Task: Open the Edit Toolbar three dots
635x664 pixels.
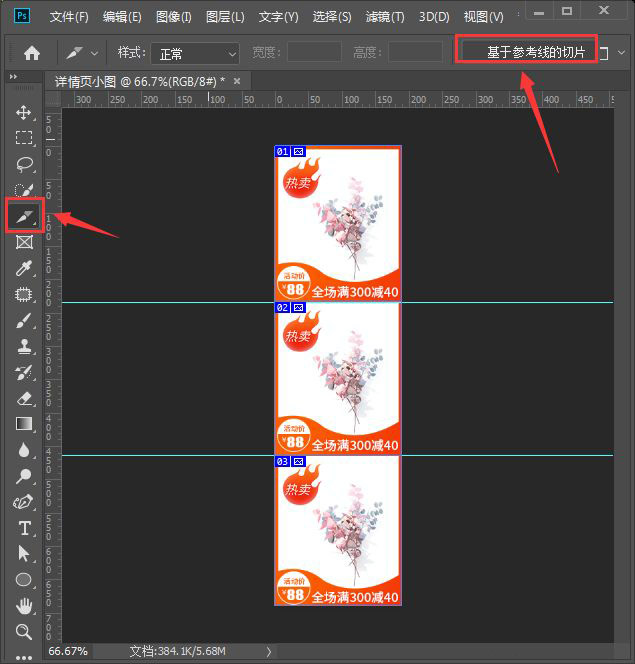Action: pyautogui.click(x=24, y=658)
